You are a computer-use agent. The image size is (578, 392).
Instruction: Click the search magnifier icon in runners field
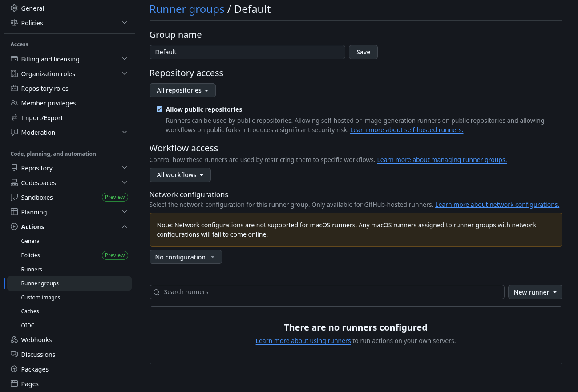point(157,292)
